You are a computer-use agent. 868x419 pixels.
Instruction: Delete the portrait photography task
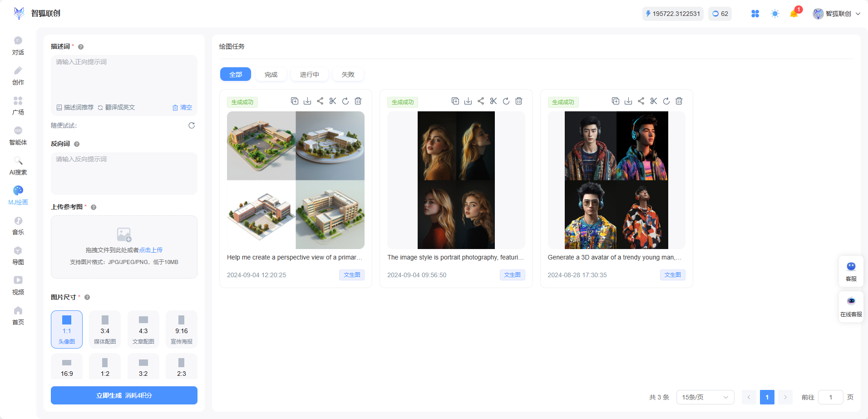tap(519, 101)
